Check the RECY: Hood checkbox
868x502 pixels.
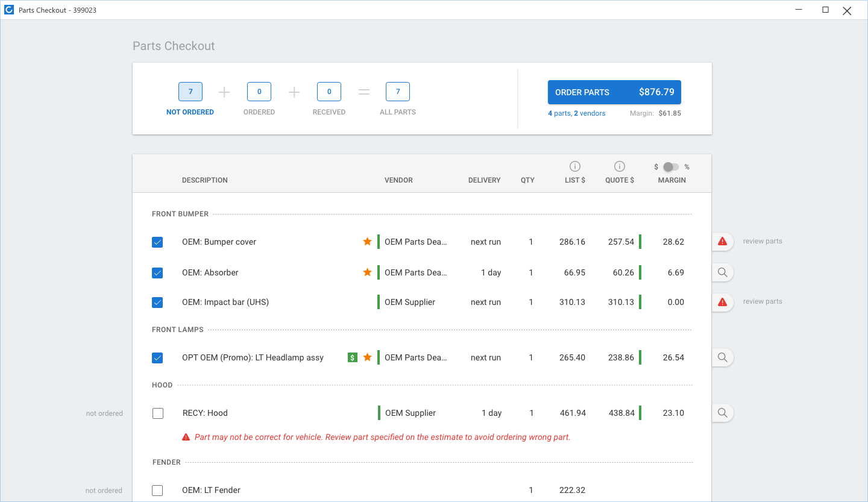[158, 413]
